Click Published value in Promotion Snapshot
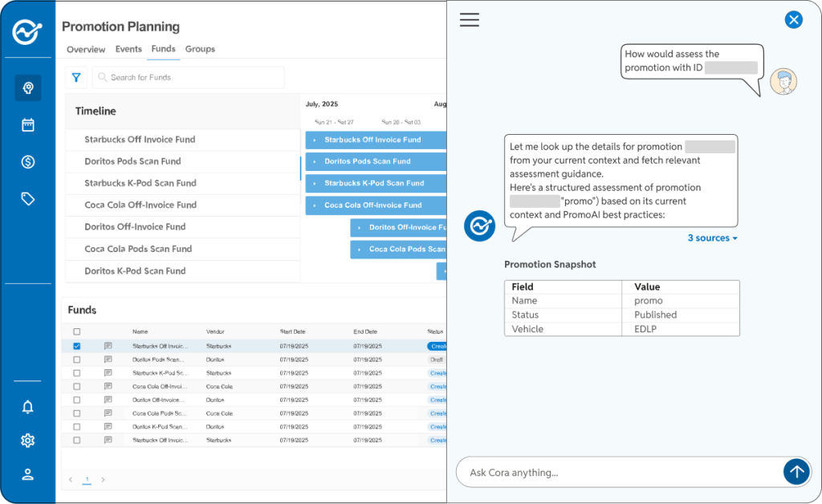Screen dimensions: 822x504 [x=655, y=315]
